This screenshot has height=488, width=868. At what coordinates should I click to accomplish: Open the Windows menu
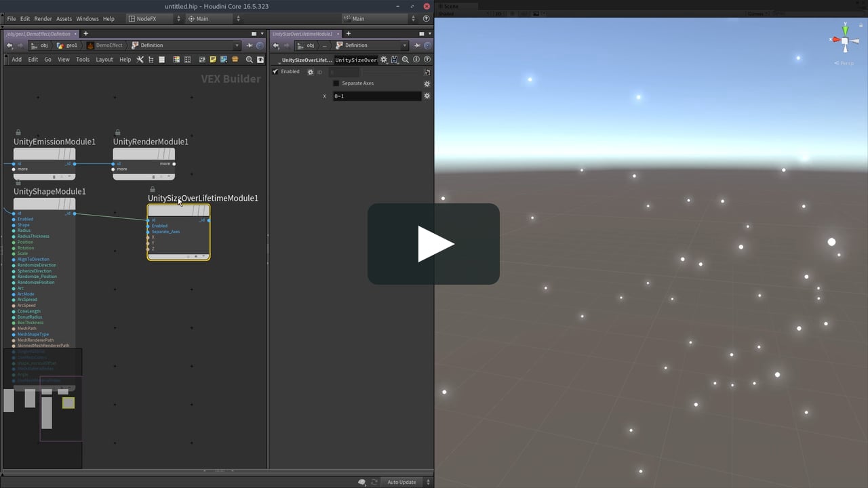pyautogui.click(x=87, y=19)
